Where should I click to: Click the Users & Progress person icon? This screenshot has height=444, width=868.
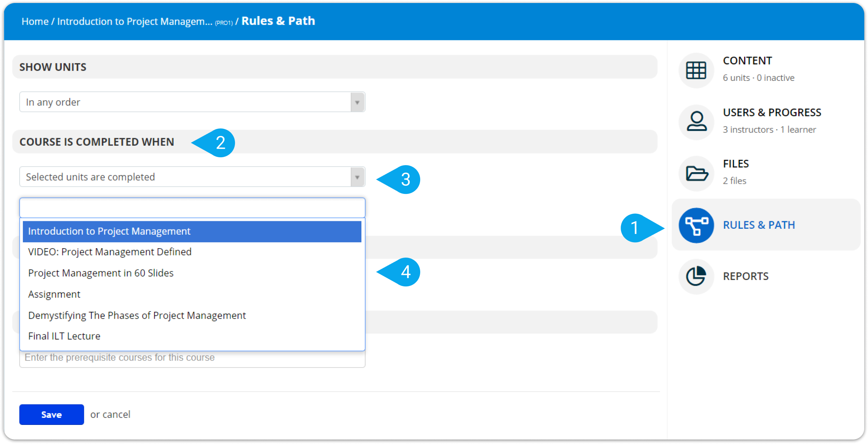696,122
